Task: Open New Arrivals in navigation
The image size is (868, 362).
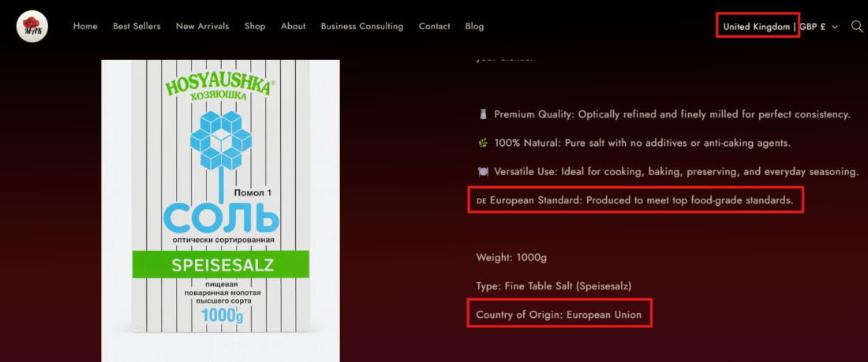Action: point(203,26)
